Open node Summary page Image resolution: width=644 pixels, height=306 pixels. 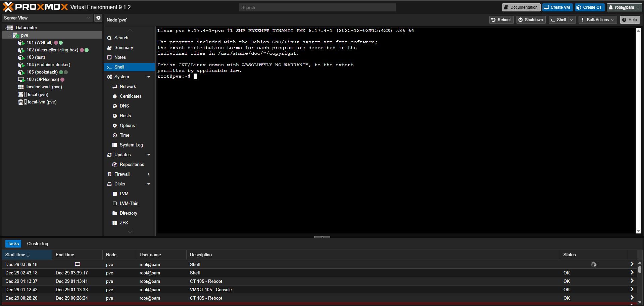[130, 47]
